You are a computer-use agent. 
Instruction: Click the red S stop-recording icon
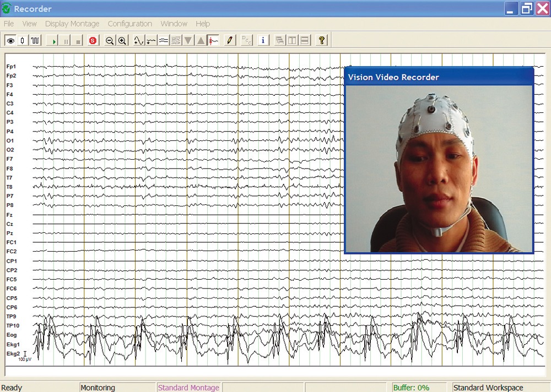pos(93,40)
